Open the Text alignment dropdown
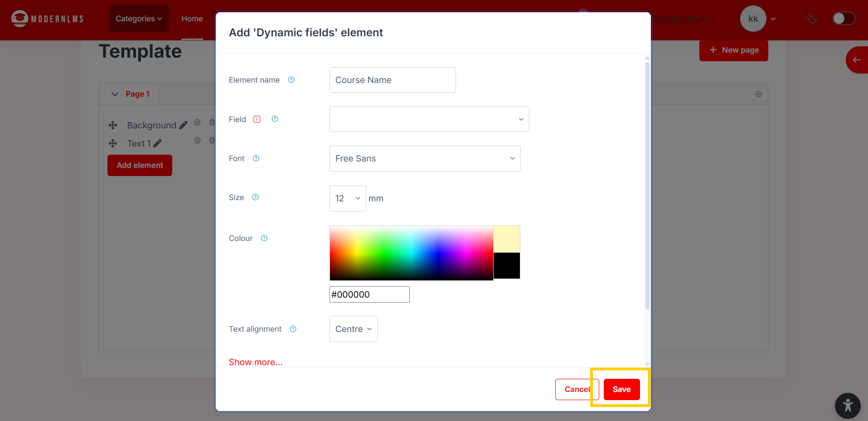Screen dimensions: 868x421 coord(353,329)
